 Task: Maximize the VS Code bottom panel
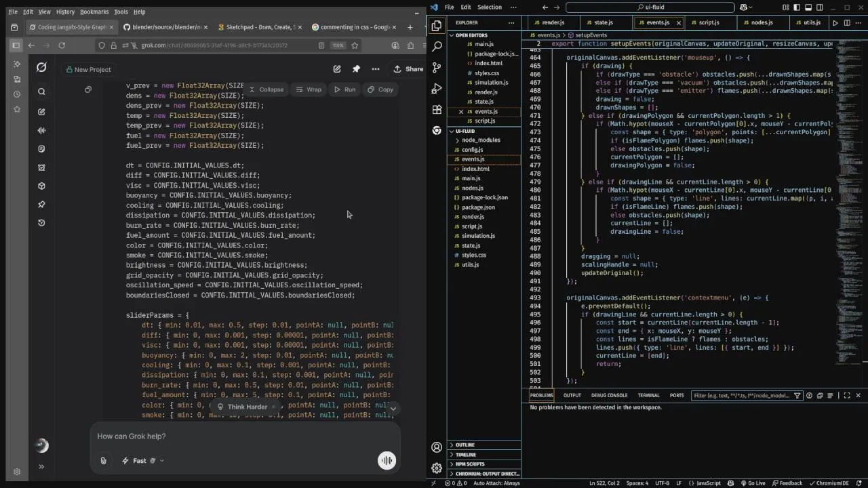coord(846,395)
